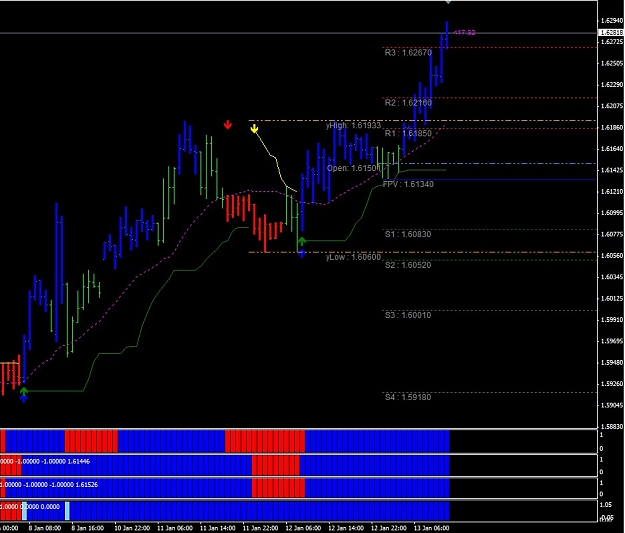Click 1.60345 on the price scale
The height and width of the screenshot is (533, 625).
(x=611, y=277)
